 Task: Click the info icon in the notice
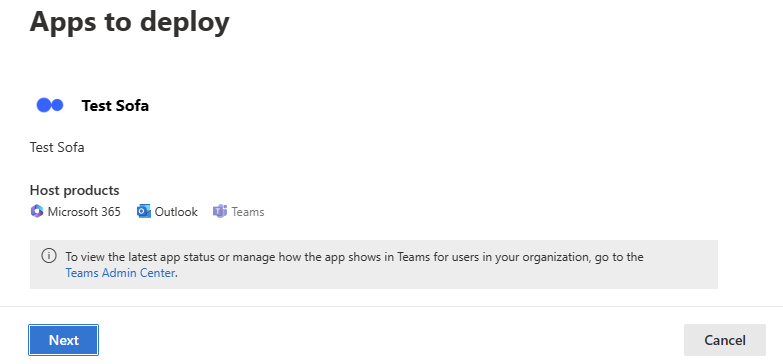[48, 256]
